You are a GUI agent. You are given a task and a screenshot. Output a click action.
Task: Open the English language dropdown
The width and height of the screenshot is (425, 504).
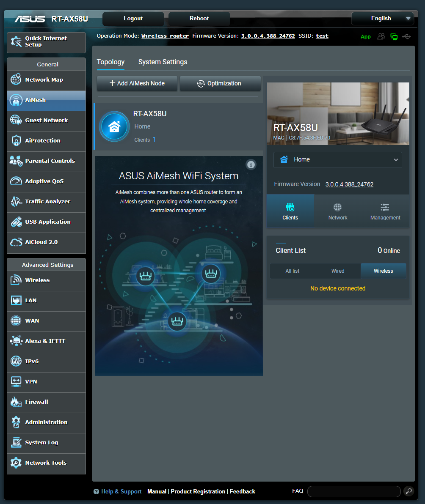pyautogui.click(x=383, y=18)
